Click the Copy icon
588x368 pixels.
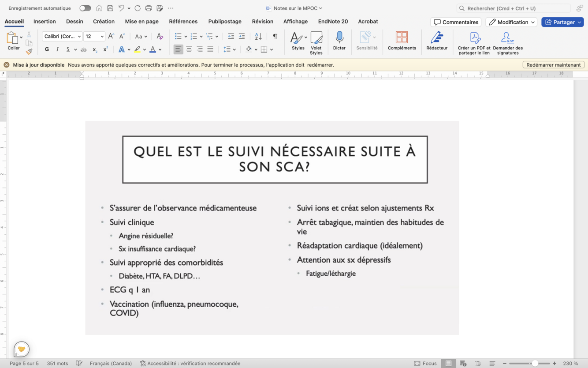[29, 43]
